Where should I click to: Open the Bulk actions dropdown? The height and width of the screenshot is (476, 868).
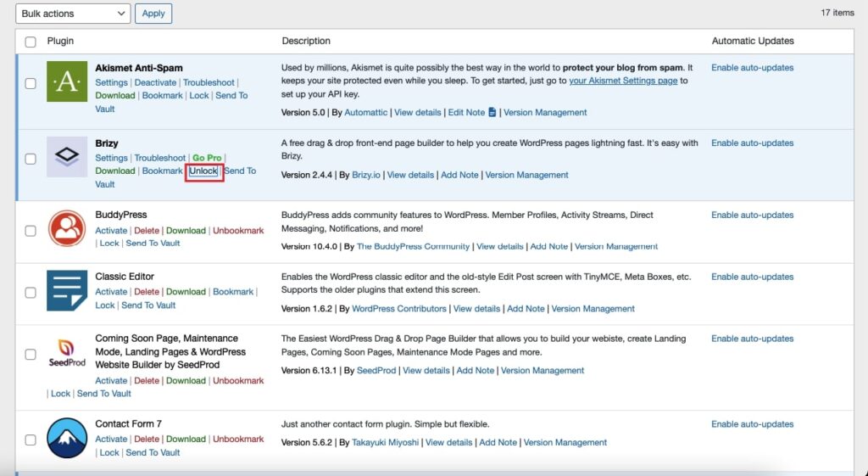73,14
